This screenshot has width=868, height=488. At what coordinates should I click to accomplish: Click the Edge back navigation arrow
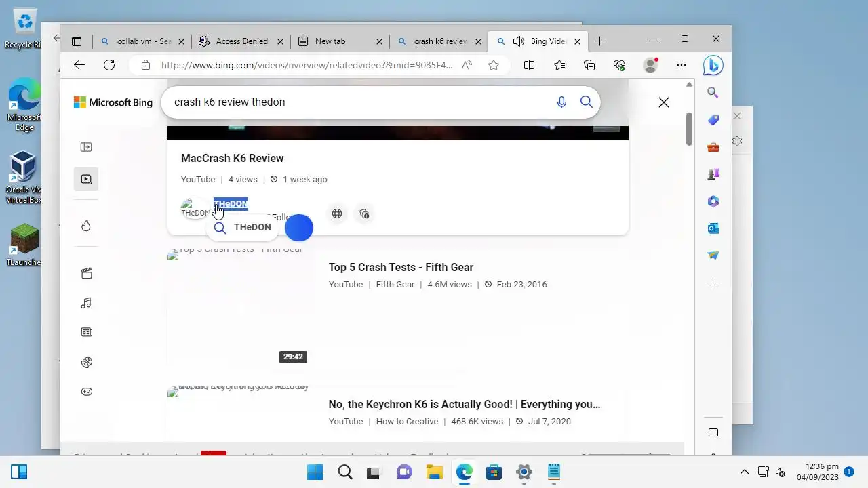click(79, 65)
